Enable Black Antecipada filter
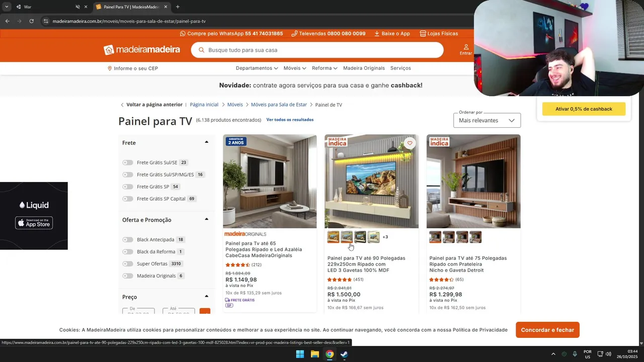Screen dimensions: 644x362 pos(128,240)
